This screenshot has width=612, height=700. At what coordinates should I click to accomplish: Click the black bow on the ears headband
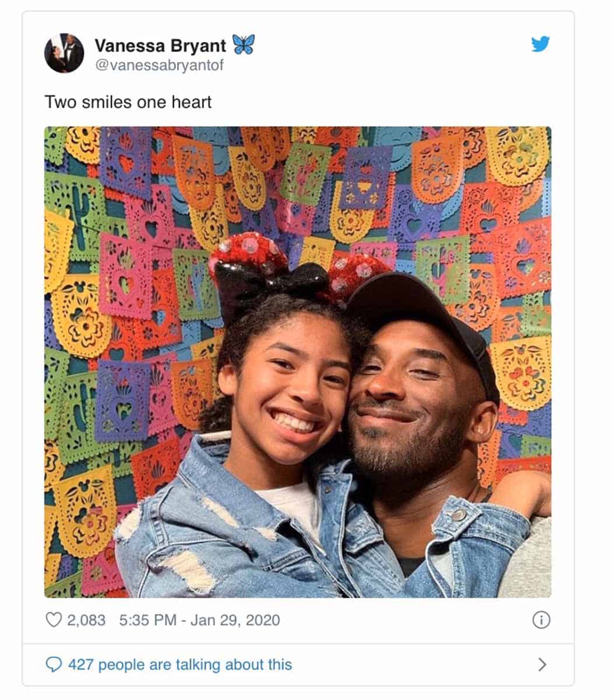click(273, 287)
